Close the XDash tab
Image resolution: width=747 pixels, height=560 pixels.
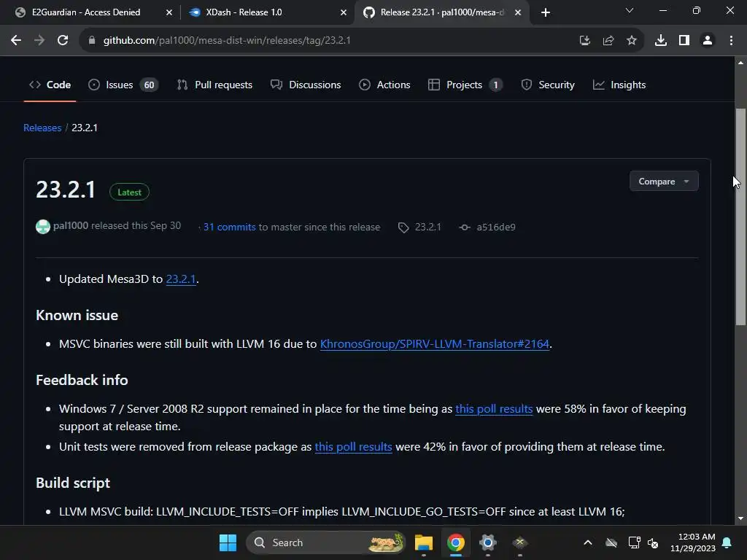(x=344, y=12)
